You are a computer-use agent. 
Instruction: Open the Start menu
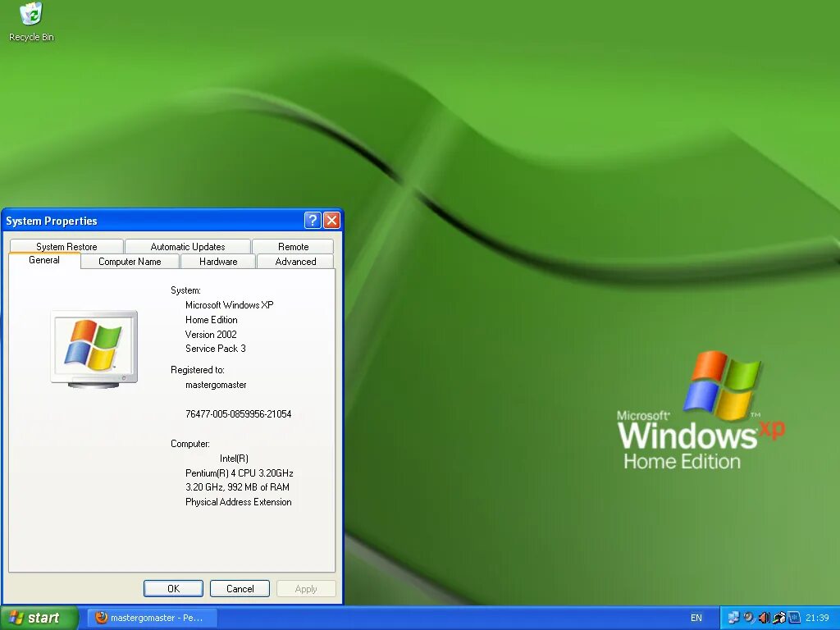(x=39, y=618)
